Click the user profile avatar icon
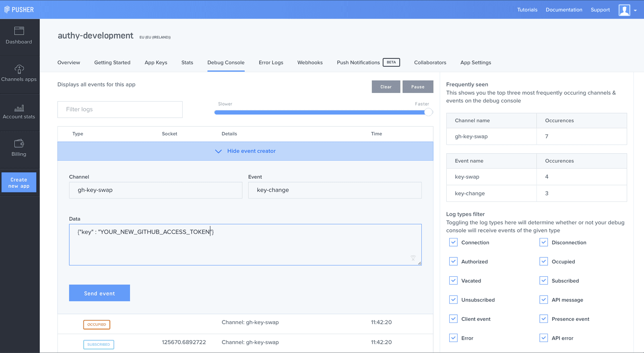The width and height of the screenshot is (644, 353). 624,10
